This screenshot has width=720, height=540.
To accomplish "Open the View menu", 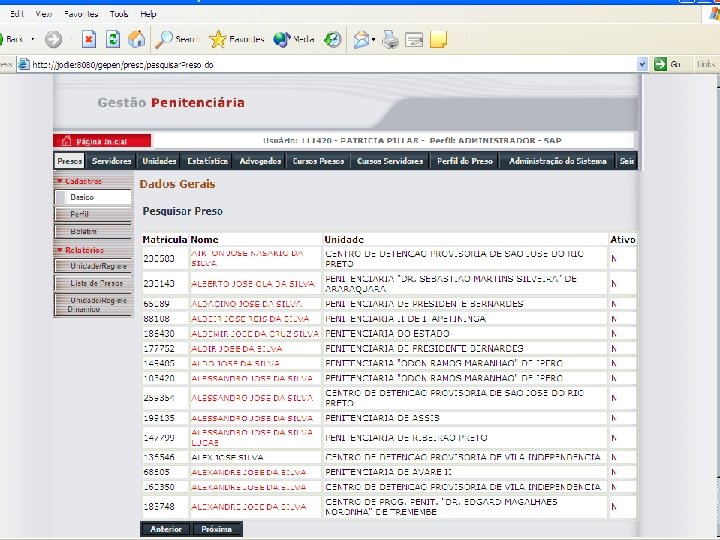I will 44,14.
